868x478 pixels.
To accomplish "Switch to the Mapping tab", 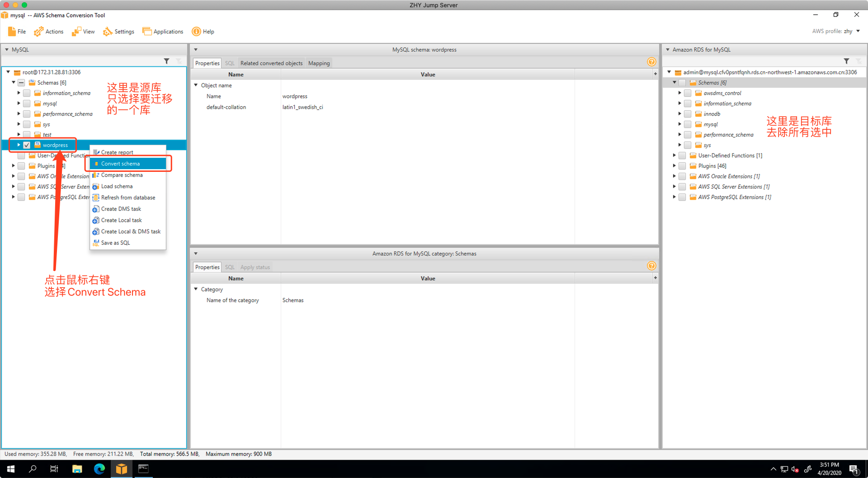I will coord(319,63).
